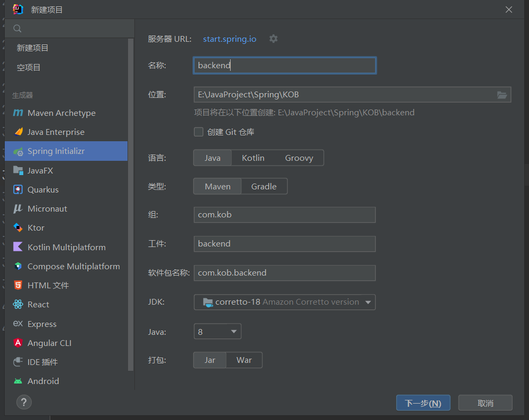Click the Micronaut icon in sidebar
Screen dimensions: 529x420
(x=18, y=208)
